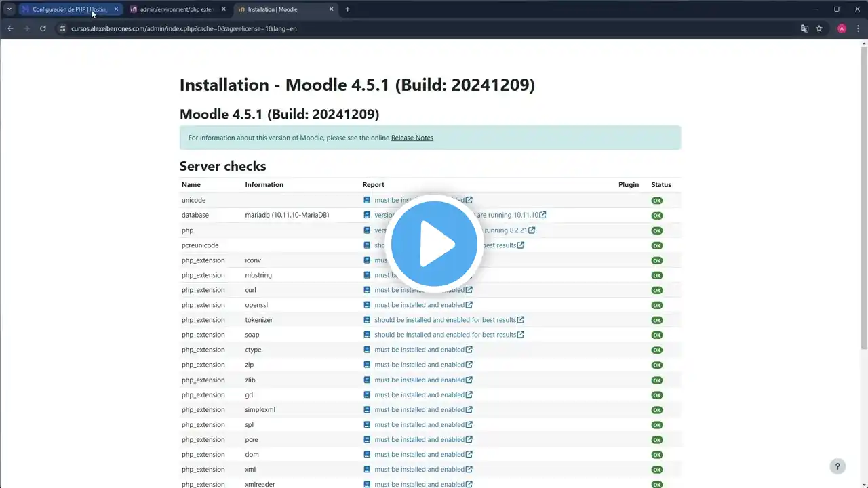Switch to the admin/environment/php extension tab
Viewport: 868px width, 488px height.
176,9
